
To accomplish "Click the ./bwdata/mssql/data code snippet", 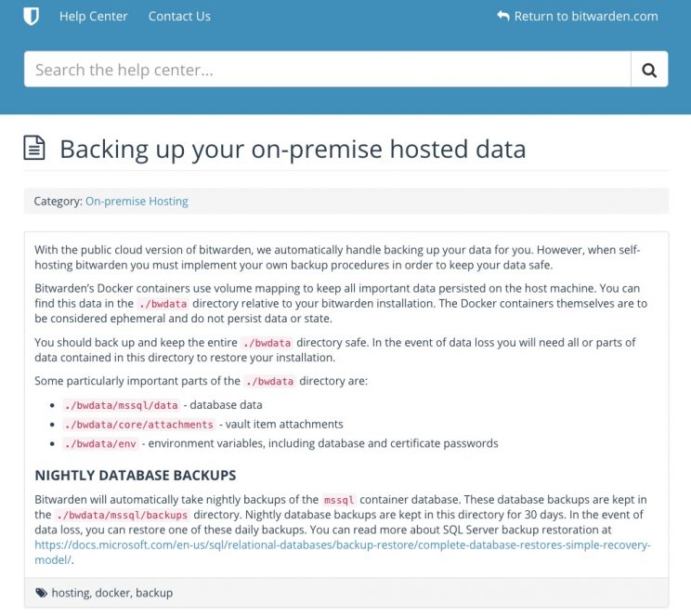I will (121, 405).
